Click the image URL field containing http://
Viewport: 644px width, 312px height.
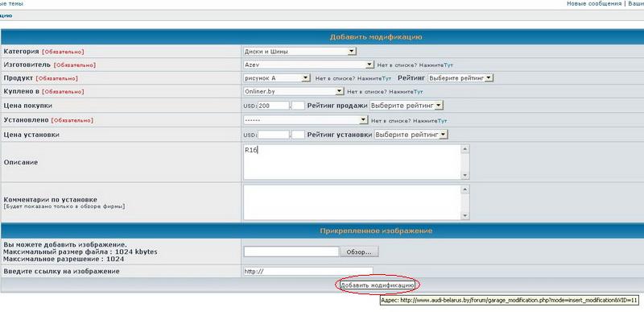coord(308,272)
